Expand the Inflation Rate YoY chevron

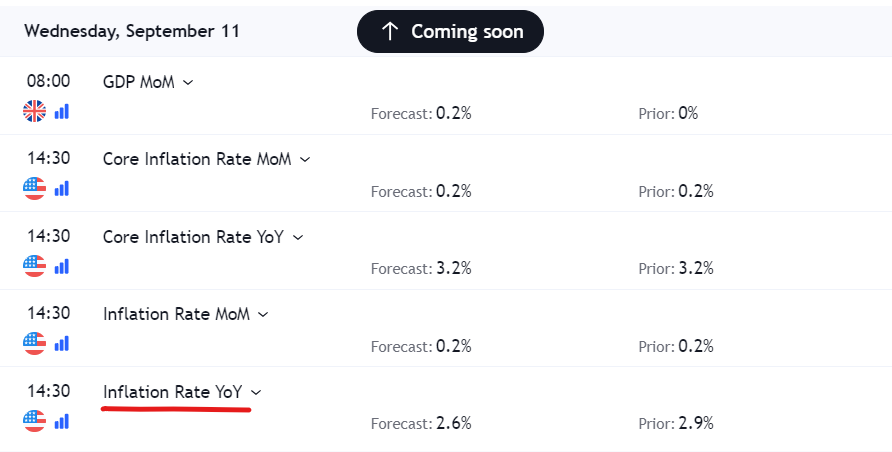click(256, 392)
